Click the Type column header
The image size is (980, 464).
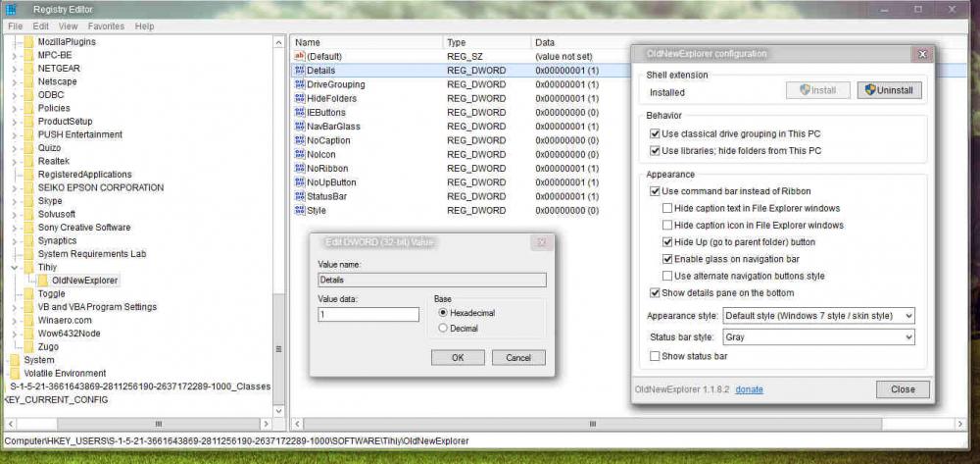487,42
